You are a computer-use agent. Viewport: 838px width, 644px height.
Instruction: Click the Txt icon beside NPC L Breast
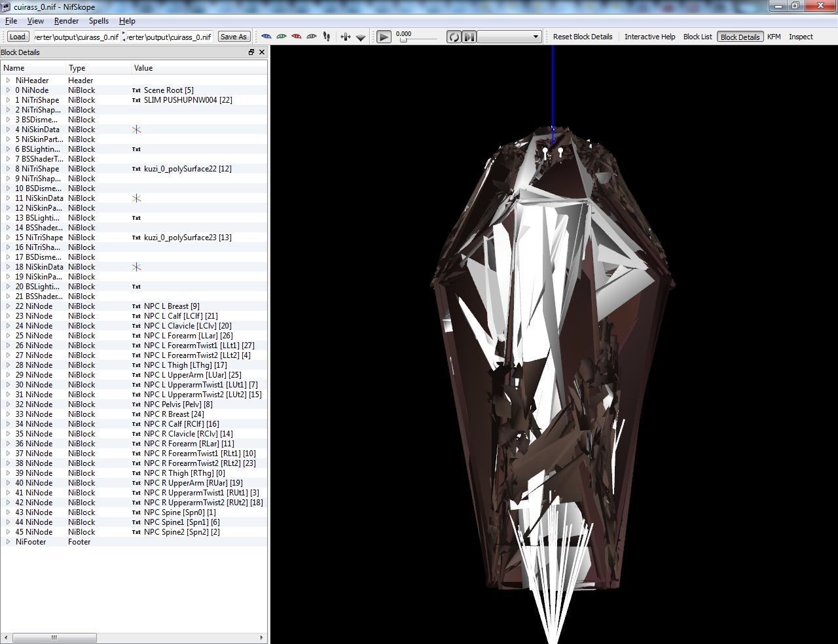tap(136, 306)
